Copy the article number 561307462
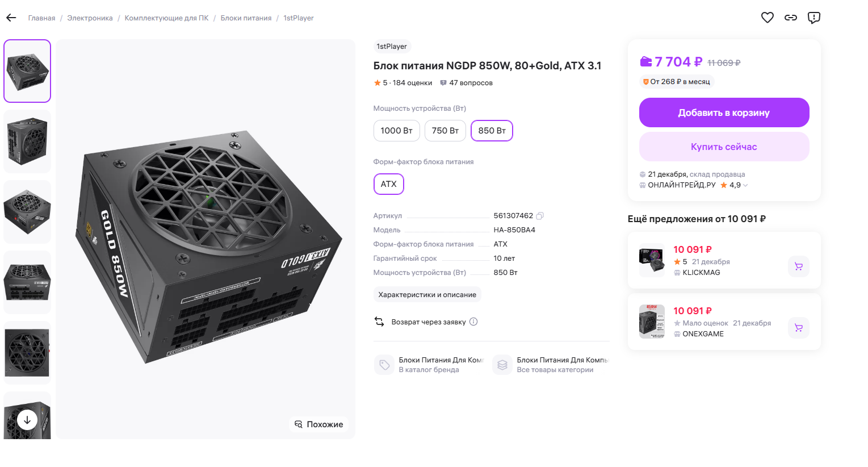Viewport: 868px width, 467px height. click(540, 216)
